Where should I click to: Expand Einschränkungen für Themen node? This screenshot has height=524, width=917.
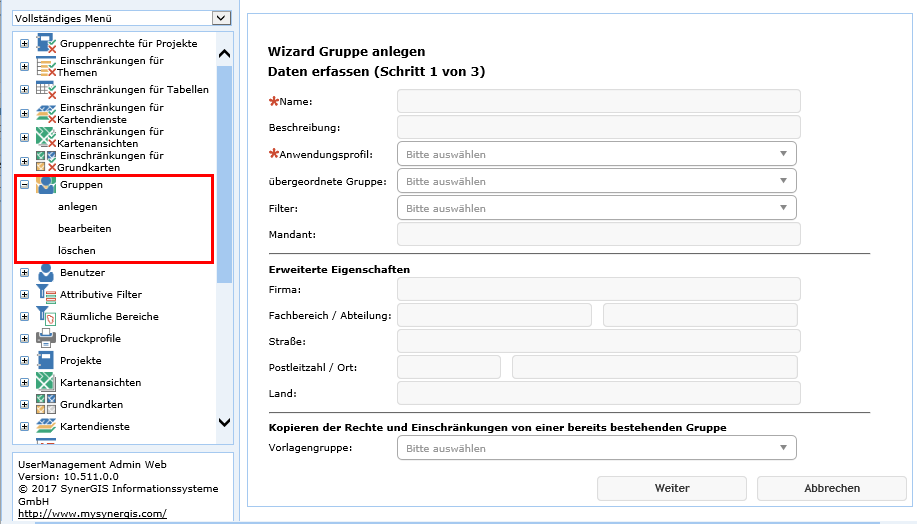25,67
